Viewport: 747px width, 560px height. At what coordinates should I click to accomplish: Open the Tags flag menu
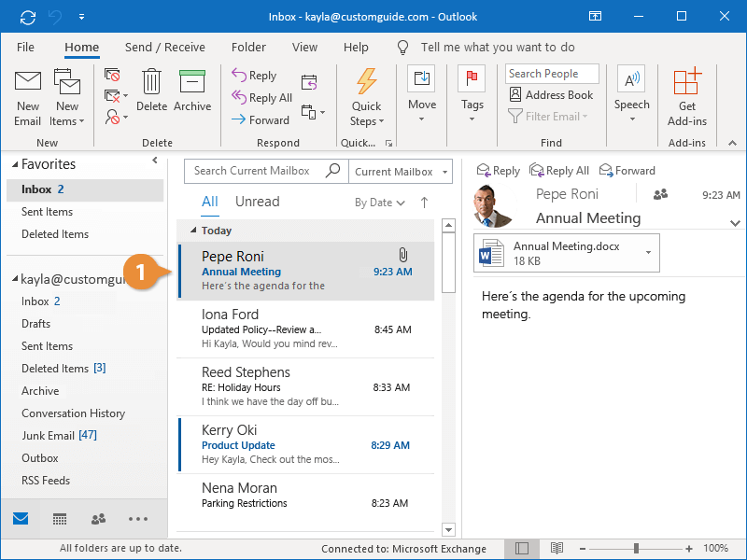pos(472,94)
